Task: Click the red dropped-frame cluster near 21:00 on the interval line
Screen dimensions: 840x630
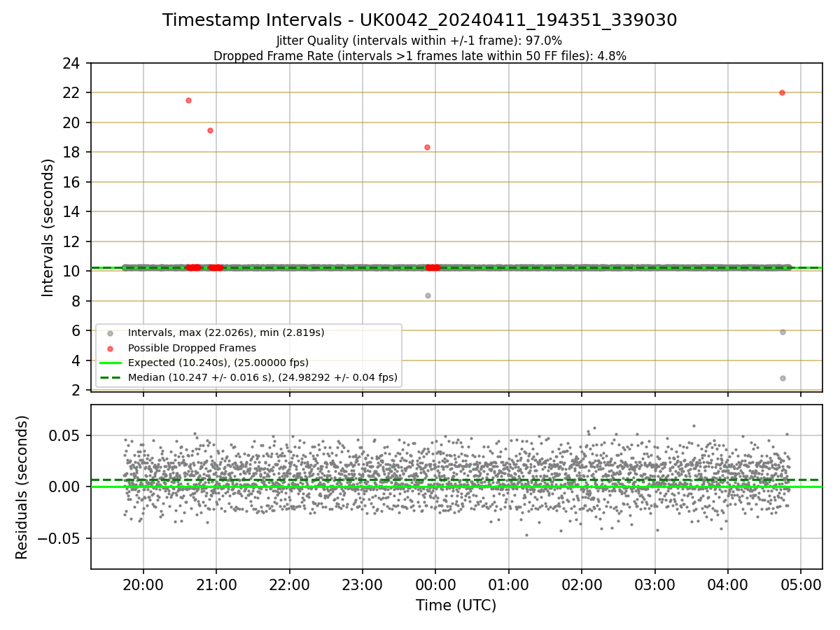Action: [x=216, y=267]
